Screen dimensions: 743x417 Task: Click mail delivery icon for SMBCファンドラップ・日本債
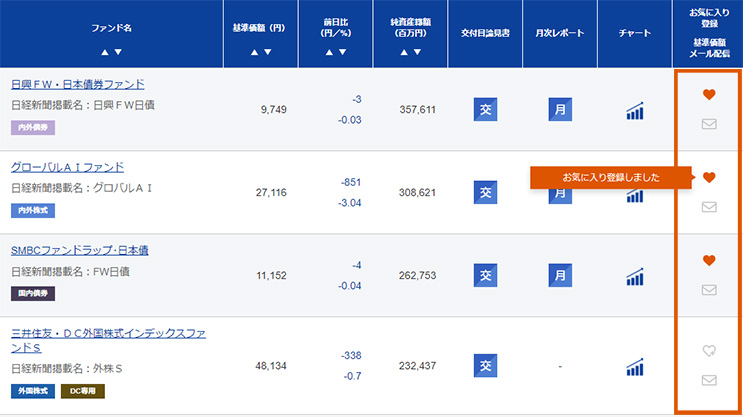(709, 290)
